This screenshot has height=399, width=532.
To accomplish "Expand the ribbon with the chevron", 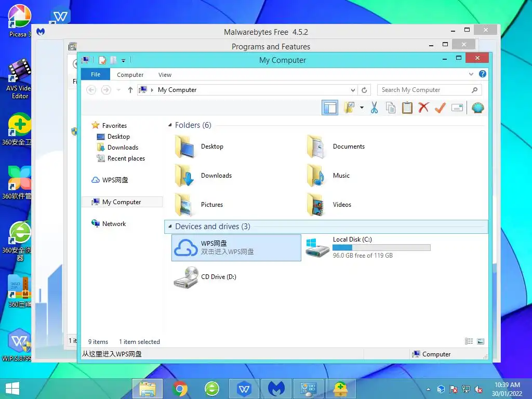I will point(471,74).
